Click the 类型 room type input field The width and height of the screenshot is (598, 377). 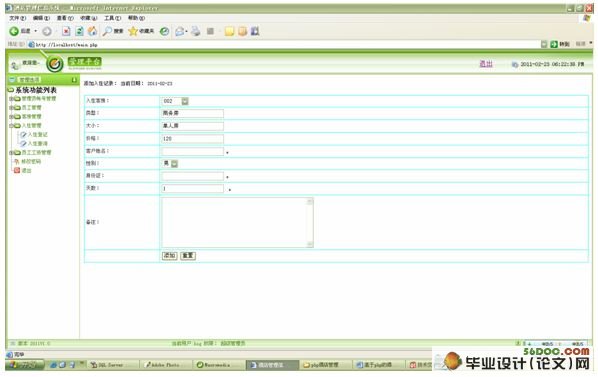click(193, 113)
